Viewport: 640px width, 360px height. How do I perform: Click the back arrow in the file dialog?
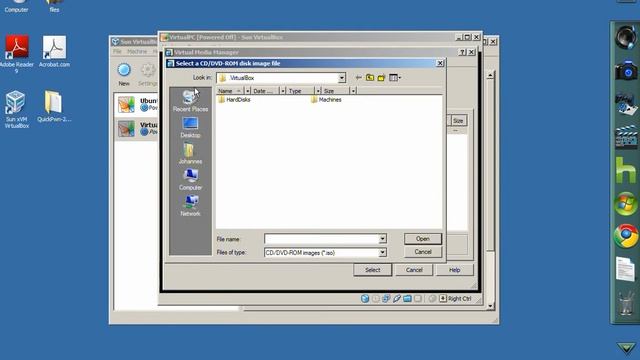click(x=358, y=78)
